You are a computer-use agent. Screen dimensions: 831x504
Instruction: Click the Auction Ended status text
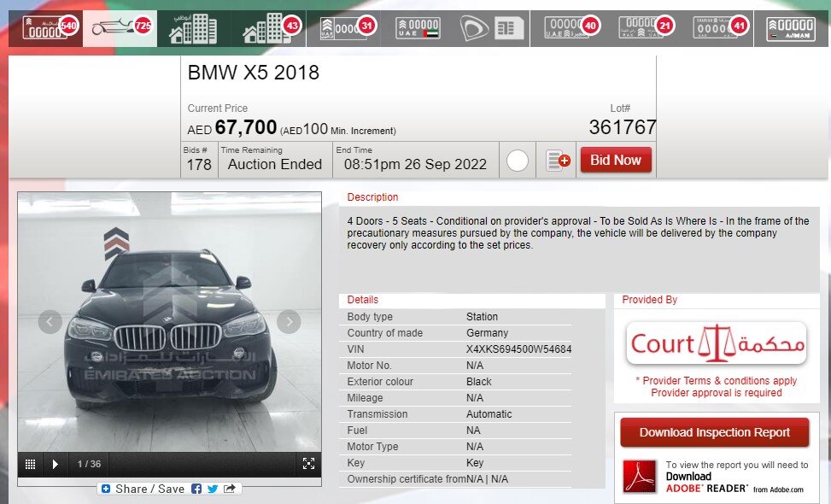click(x=274, y=164)
